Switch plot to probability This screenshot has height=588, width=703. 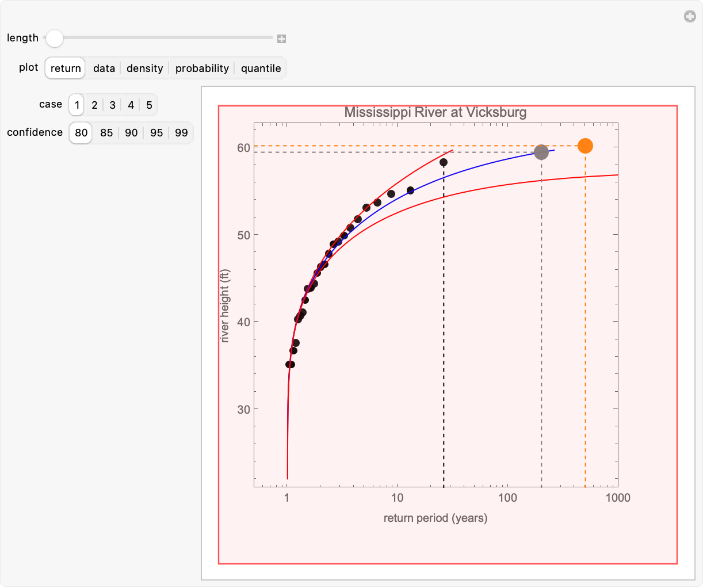click(x=202, y=68)
